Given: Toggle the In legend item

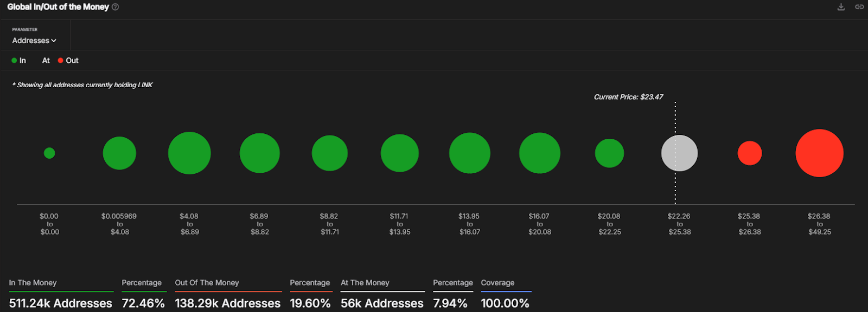Looking at the screenshot, I should tap(19, 61).
